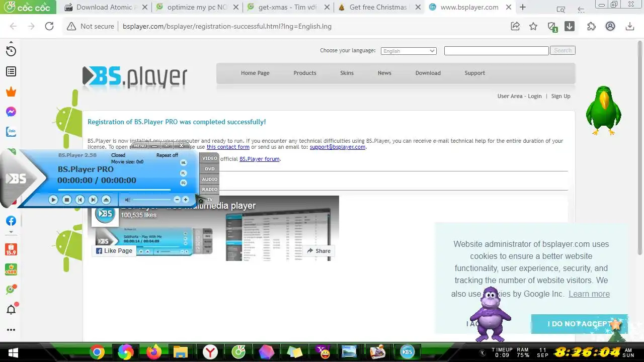Click the share page icon in address bar

515,26
